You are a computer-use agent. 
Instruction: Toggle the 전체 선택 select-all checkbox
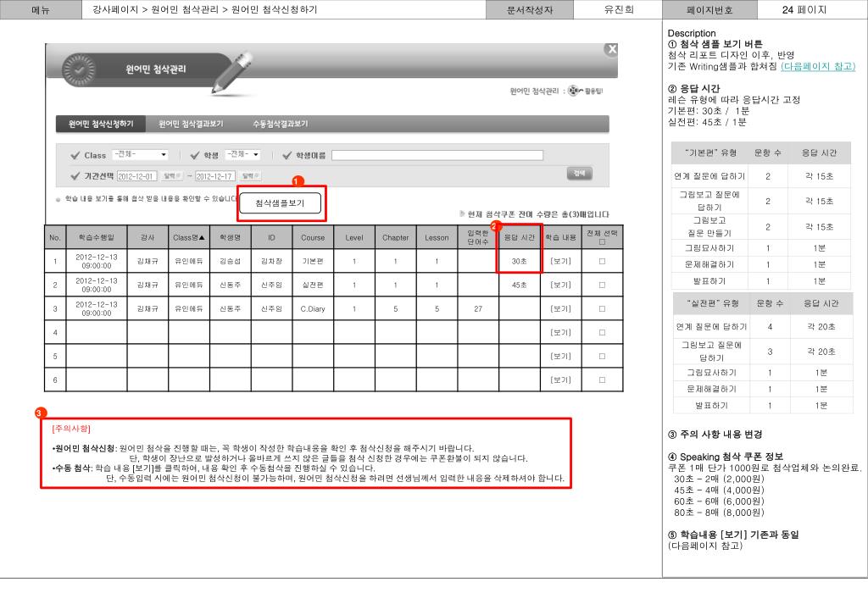(603, 241)
